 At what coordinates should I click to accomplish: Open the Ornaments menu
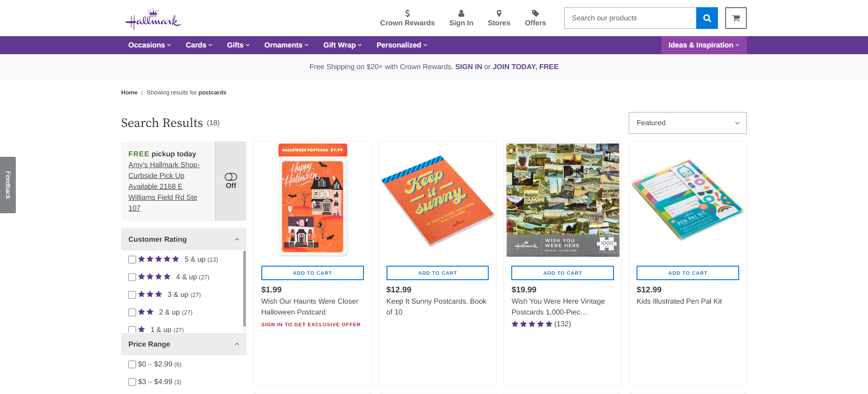coord(286,45)
